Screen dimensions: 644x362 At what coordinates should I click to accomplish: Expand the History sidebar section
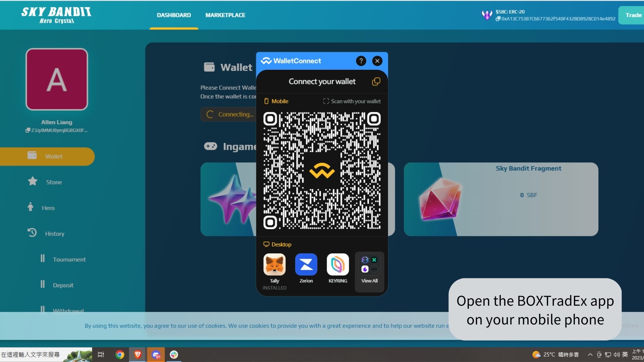pyautogui.click(x=54, y=234)
